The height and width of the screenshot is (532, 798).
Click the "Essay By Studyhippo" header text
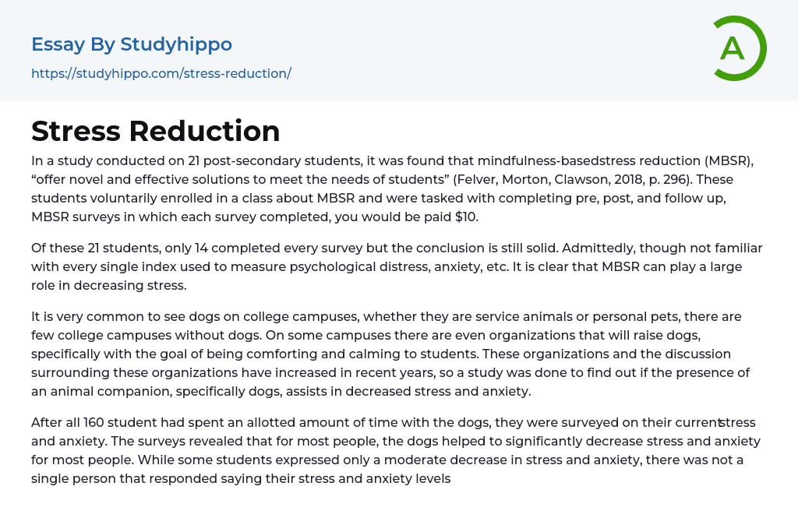tap(132, 44)
